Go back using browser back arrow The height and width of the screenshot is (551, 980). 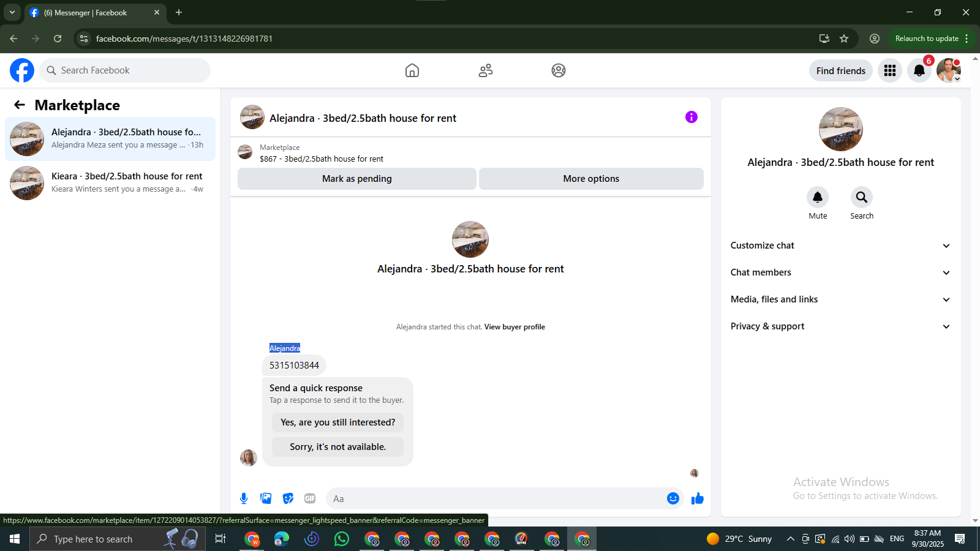click(13, 39)
